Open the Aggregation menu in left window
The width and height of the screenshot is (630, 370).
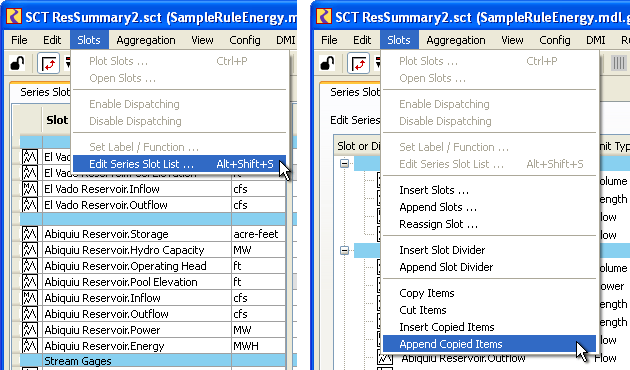point(146,40)
